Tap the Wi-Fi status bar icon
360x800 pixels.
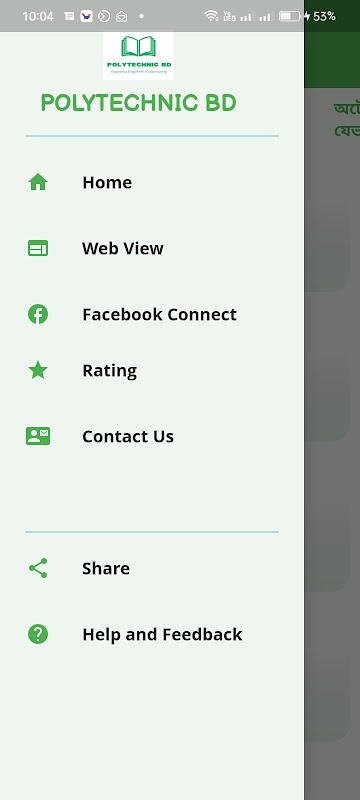[211, 16]
